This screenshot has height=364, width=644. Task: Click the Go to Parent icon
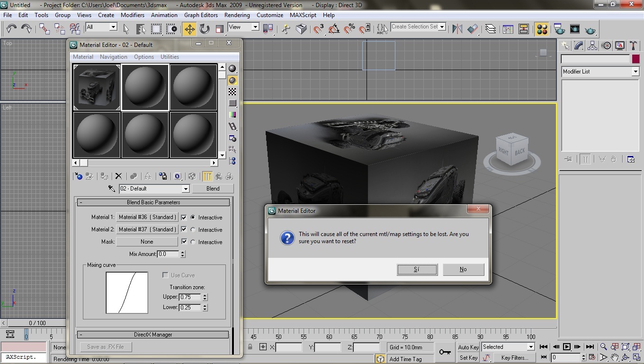point(218,176)
